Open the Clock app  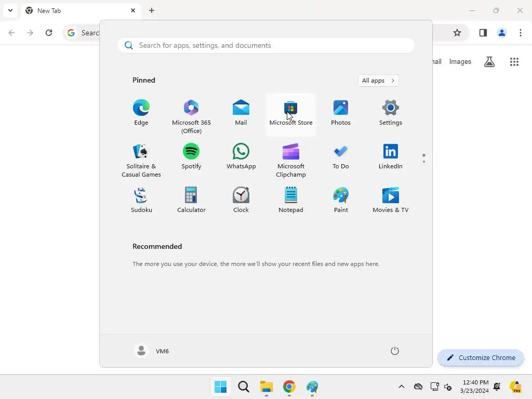pos(241,201)
